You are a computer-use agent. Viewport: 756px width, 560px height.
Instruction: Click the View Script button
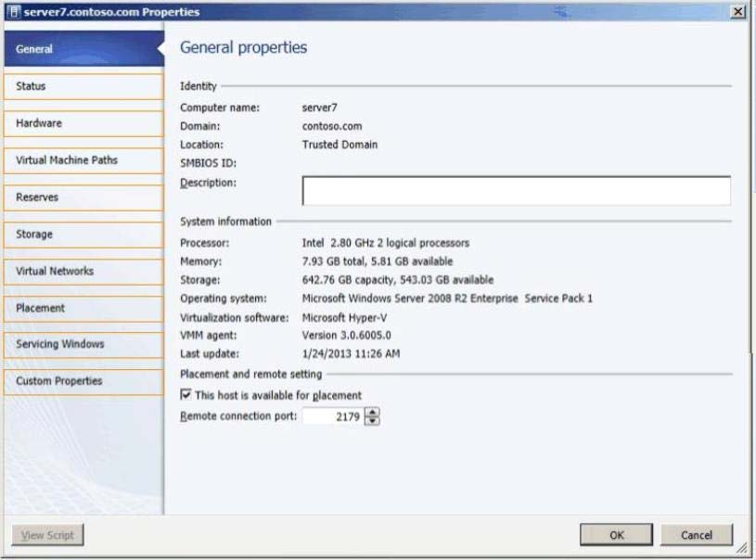[x=47, y=535]
